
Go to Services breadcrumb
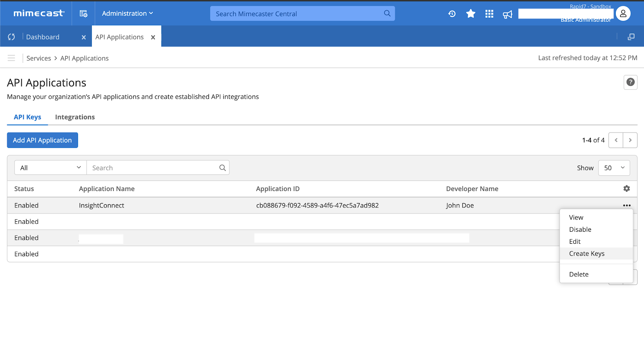point(39,58)
